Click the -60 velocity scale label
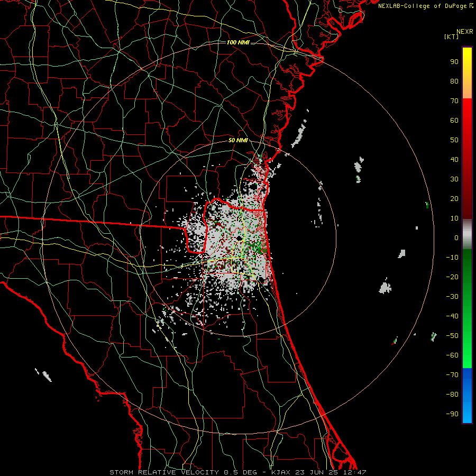Image resolution: width=476 pixels, height=476 pixels. point(452,355)
